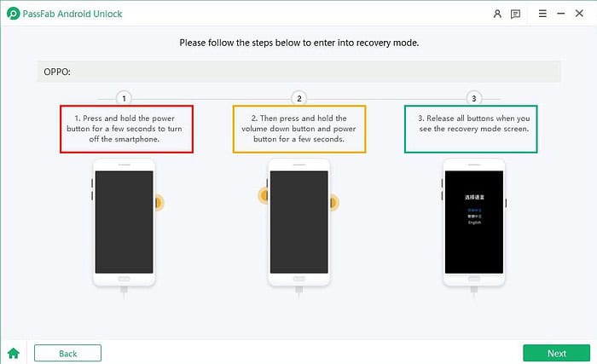Screen dimensions: 597x364
Task: Open the user account profile icon
Action: pyautogui.click(x=498, y=14)
